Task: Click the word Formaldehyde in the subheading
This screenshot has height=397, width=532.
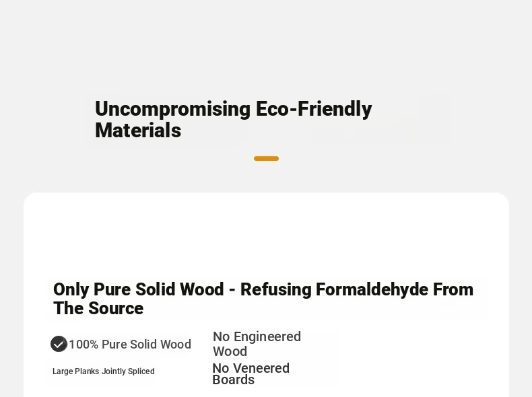Action: pyautogui.click(x=372, y=290)
